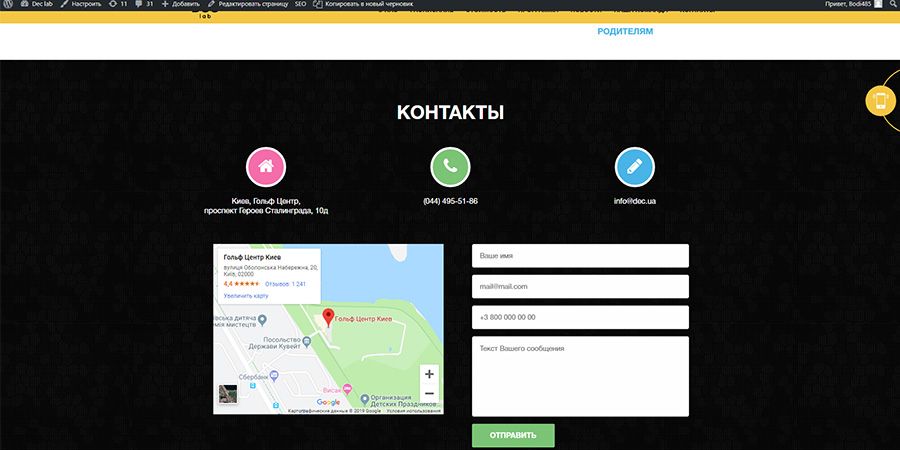Open the SEO menu in admin bar
900x450 pixels.
pyautogui.click(x=300, y=5)
